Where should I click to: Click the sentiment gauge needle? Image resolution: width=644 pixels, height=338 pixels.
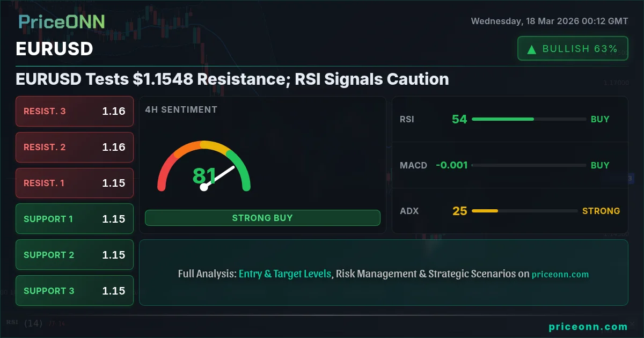pos(220,177)
